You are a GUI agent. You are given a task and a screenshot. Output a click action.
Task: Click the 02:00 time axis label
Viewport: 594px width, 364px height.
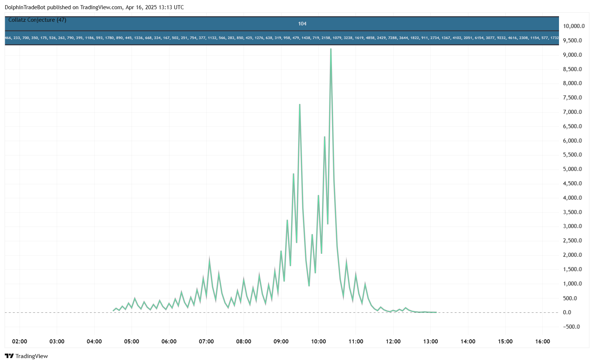pyautogui.click(x=20, y=342)
